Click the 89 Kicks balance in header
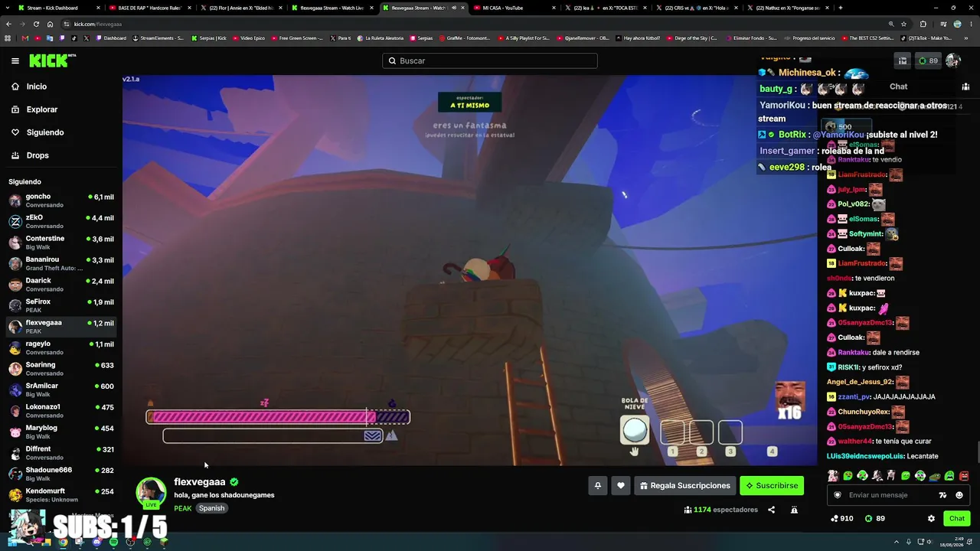The height and width of the screenshot is (551, 980). 928,60
